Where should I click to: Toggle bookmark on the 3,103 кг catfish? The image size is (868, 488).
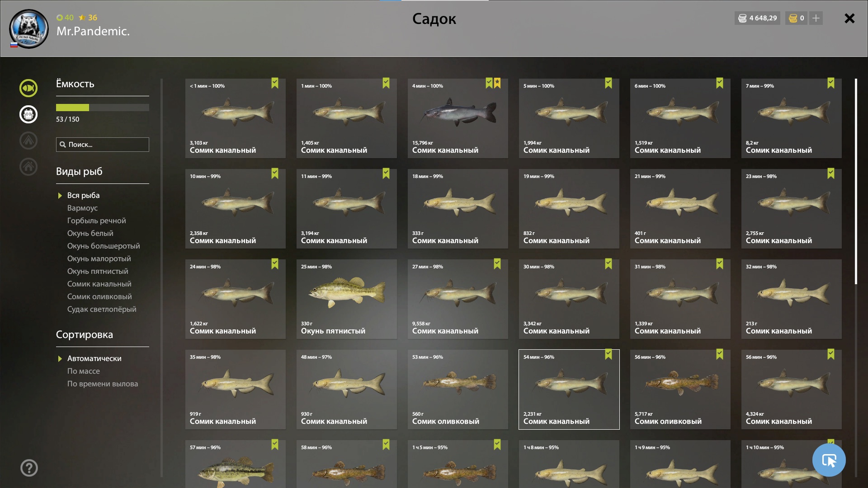point(275,83)
